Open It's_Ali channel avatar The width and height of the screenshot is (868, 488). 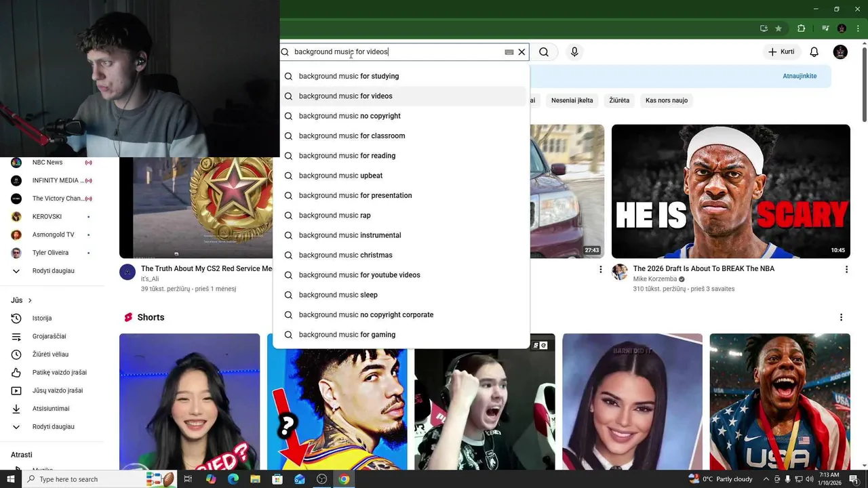tap(127, 272)
